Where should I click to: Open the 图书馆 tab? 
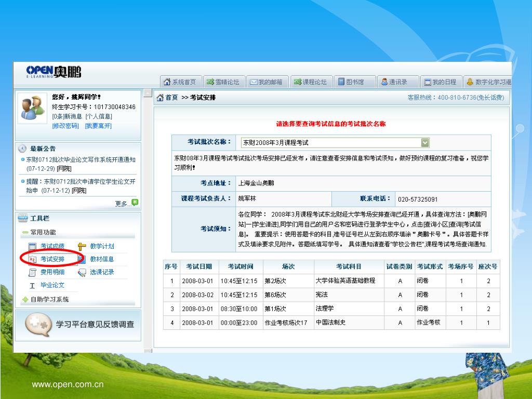pos(355,82)
